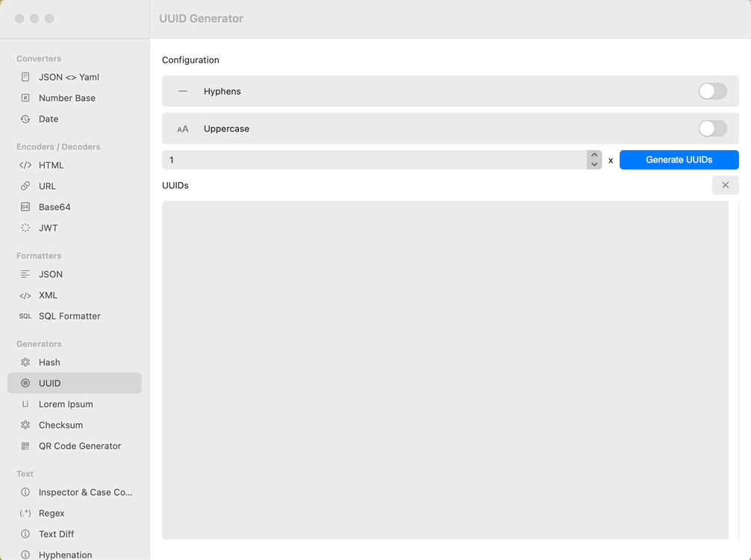Screen dimensions: 751x560
Task: Click the JSON <> Yaml sidebar icon
Action: coord(25,77)
